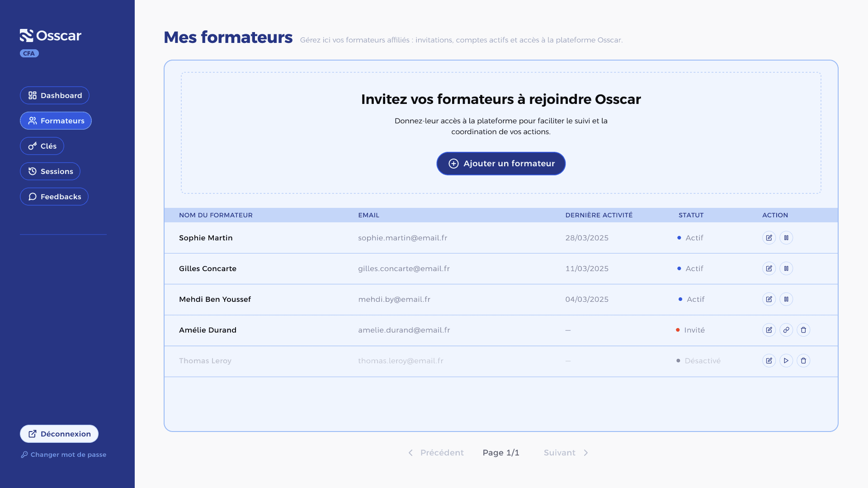Select email mehdi.by@email.fr
The image size is (868, 488).
(394, 299)
